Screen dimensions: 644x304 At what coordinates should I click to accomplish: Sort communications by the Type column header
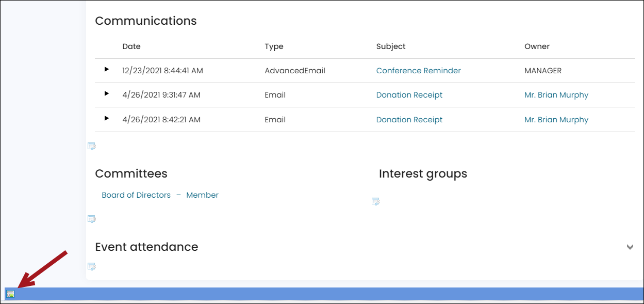[274, 46]
